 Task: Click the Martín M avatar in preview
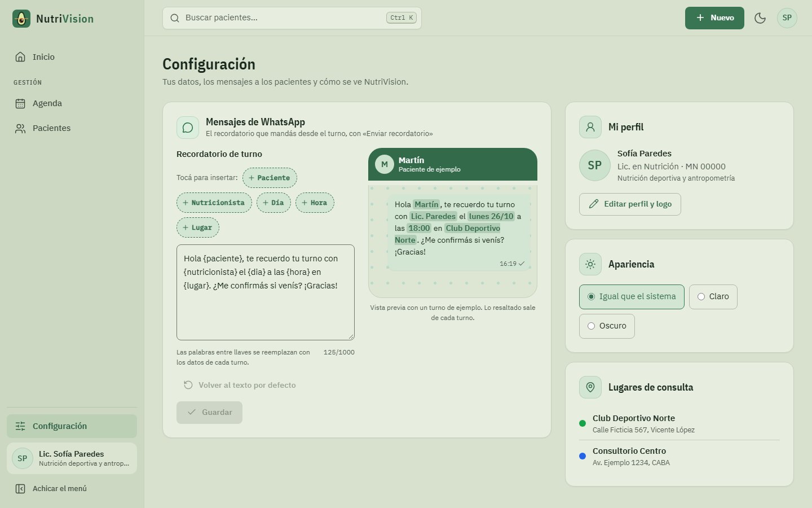coord(385,164)
